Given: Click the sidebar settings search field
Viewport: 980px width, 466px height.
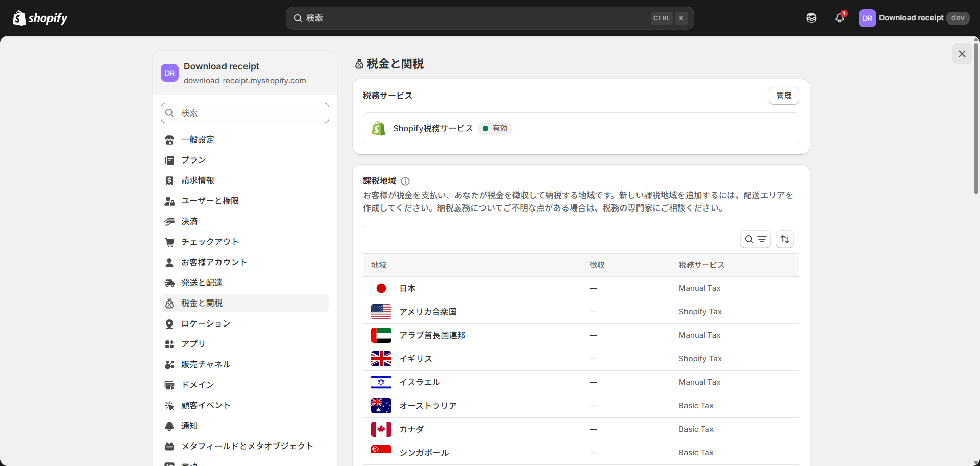Looking at the screenshot, I should pyautogui.click(x=245, y=113).
